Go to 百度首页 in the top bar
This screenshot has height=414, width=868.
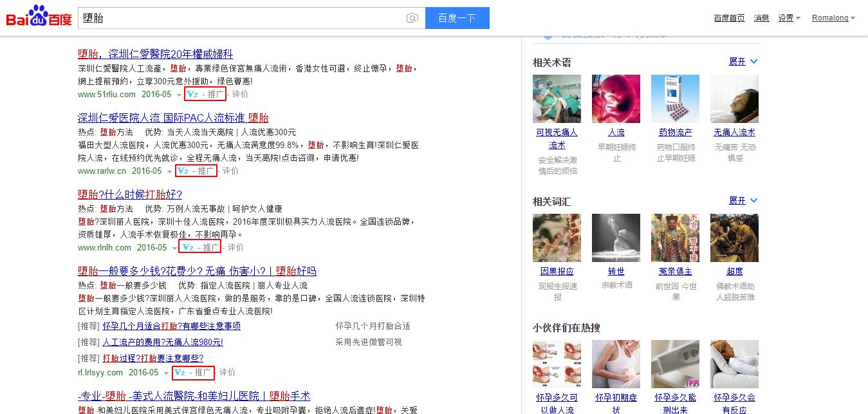(729, 18)
